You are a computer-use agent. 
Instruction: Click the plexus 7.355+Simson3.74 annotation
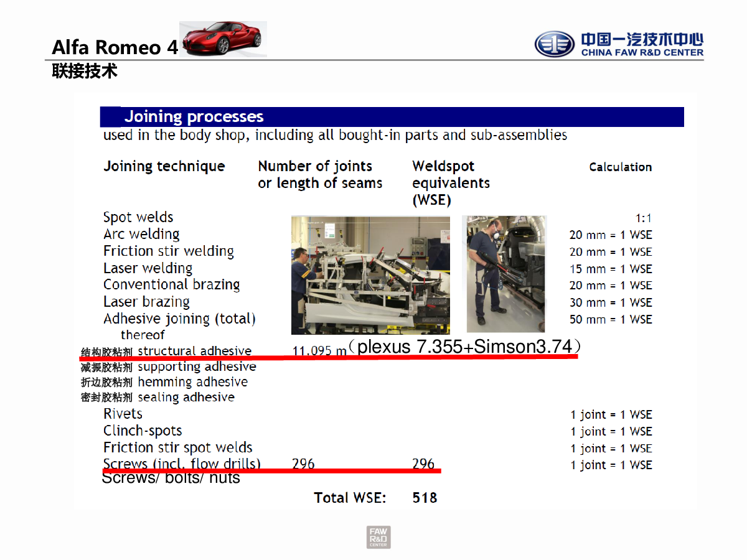point(465,347)
